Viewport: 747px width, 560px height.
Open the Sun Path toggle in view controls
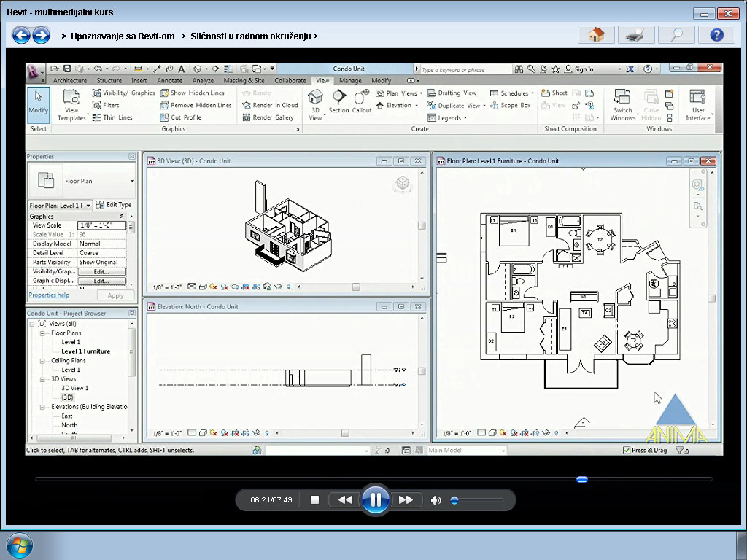(x=213, y=284)
